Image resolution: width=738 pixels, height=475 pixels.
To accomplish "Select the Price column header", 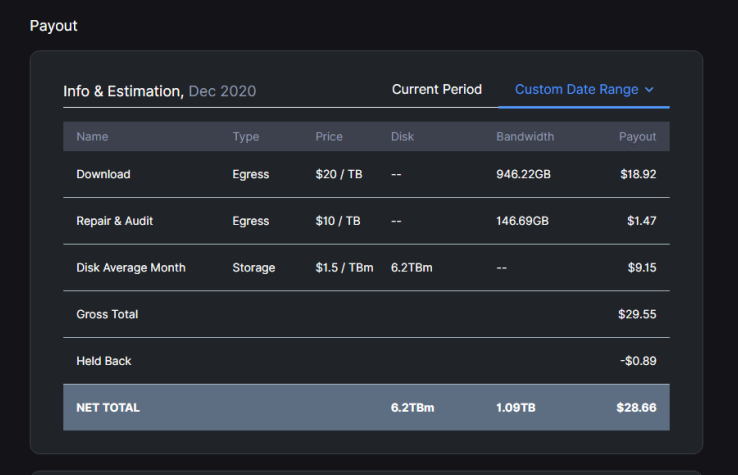I will click(x=329, y=137).
